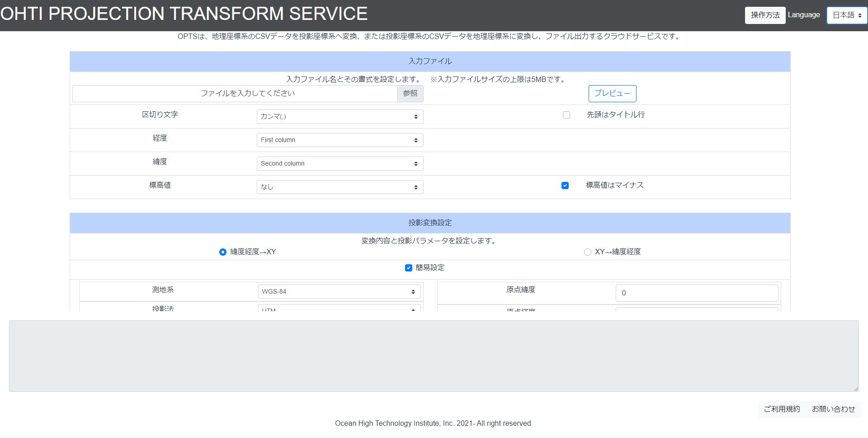The width and height of the screenshot is (868, 438).
Task: Click the large gray text area
Action: point(434,356)
